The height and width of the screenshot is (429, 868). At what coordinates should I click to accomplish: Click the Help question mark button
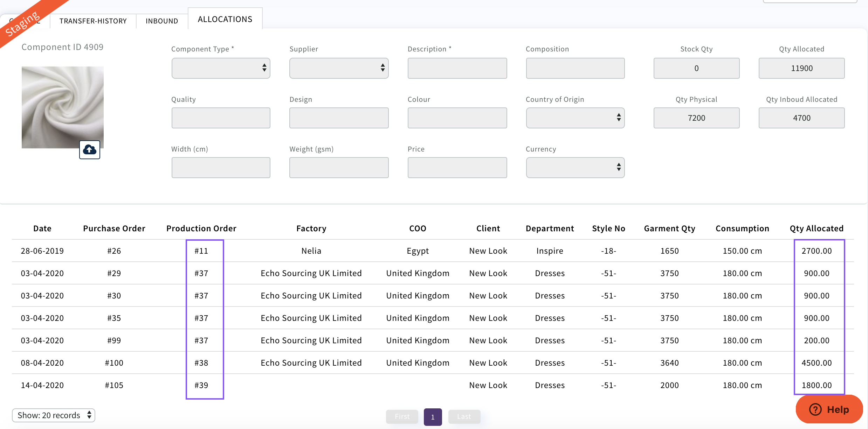coord(829,409)
